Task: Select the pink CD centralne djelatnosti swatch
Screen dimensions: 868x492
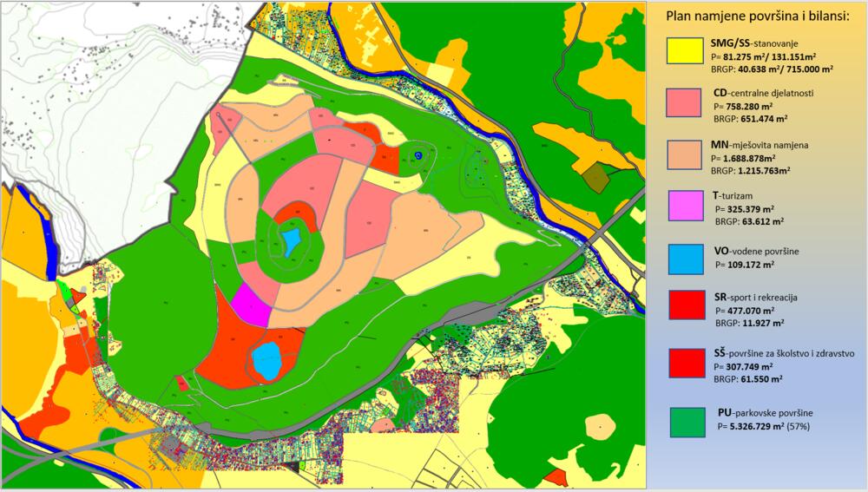Action: [685, 102]
